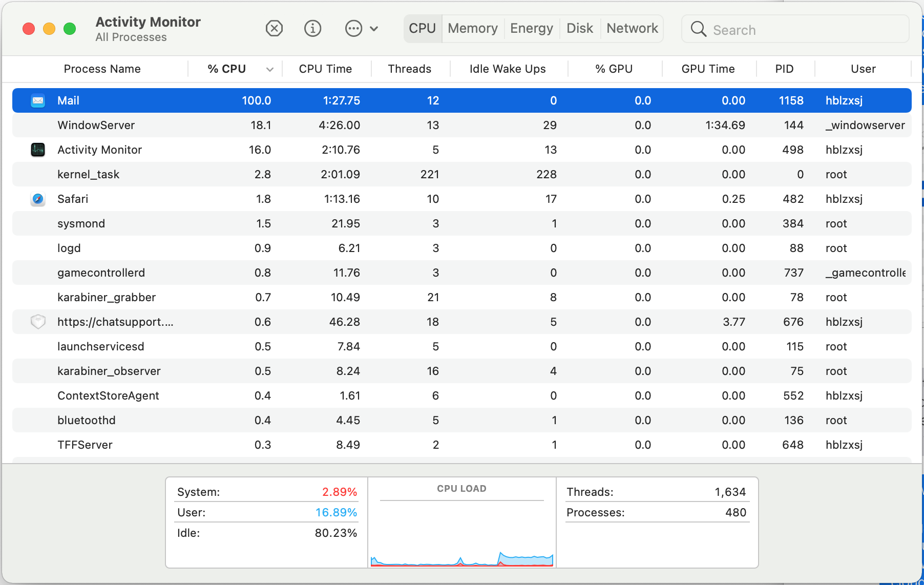
Task: Select the https://chatsupport.... process name
Action: pos(115,322)
